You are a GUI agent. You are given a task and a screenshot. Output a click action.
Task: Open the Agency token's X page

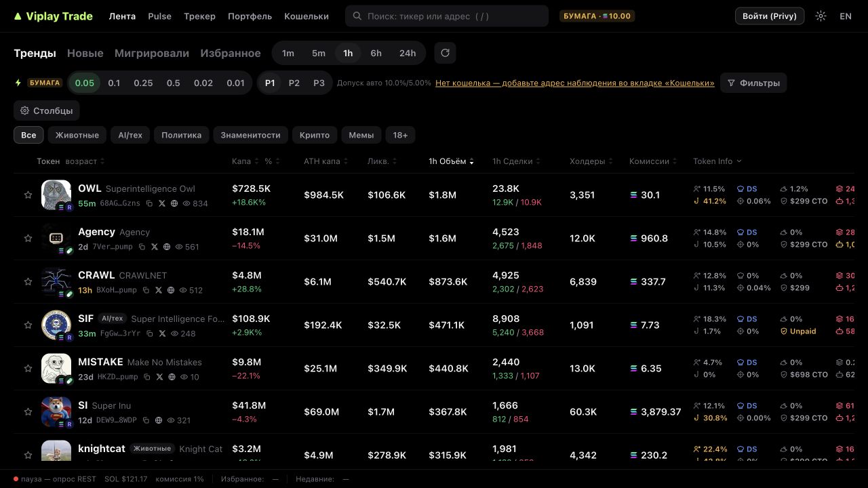155,247
